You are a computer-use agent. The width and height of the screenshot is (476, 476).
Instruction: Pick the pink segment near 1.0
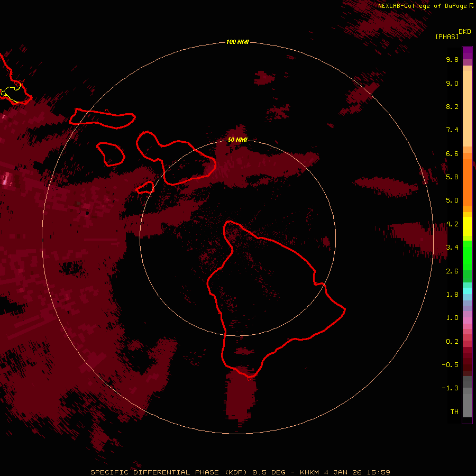click(x=467, y=321)
